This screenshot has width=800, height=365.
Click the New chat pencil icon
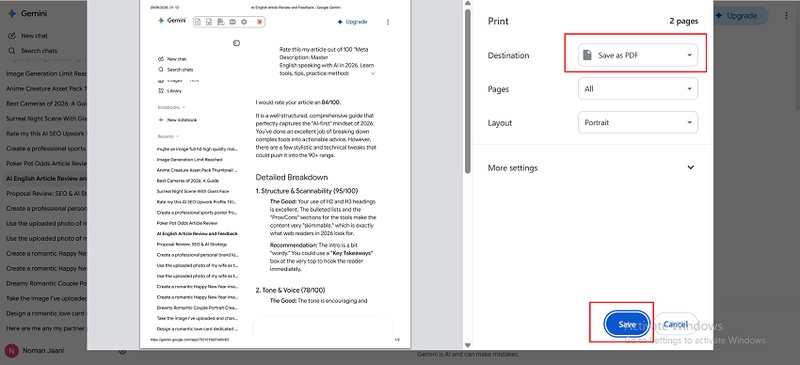coord(11,36)
